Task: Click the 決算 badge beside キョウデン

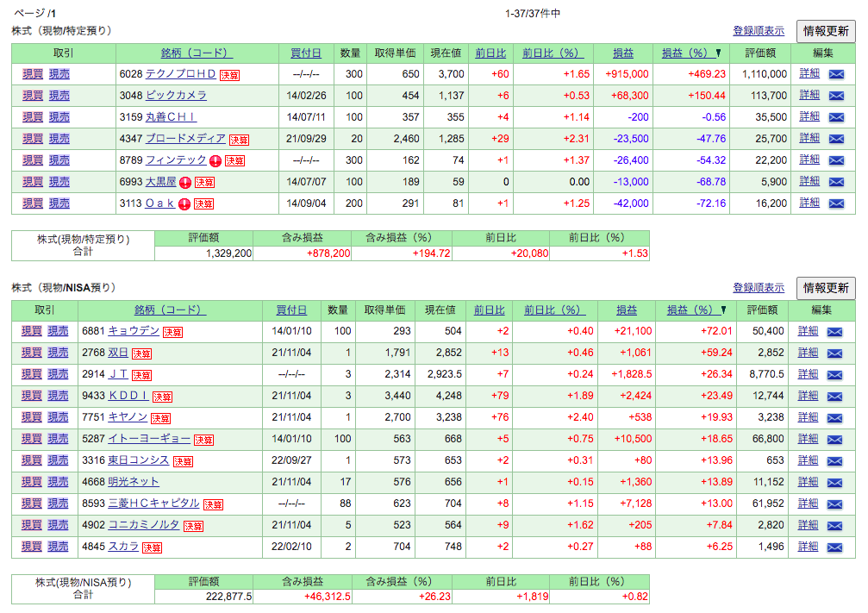Action: (172, 332)
